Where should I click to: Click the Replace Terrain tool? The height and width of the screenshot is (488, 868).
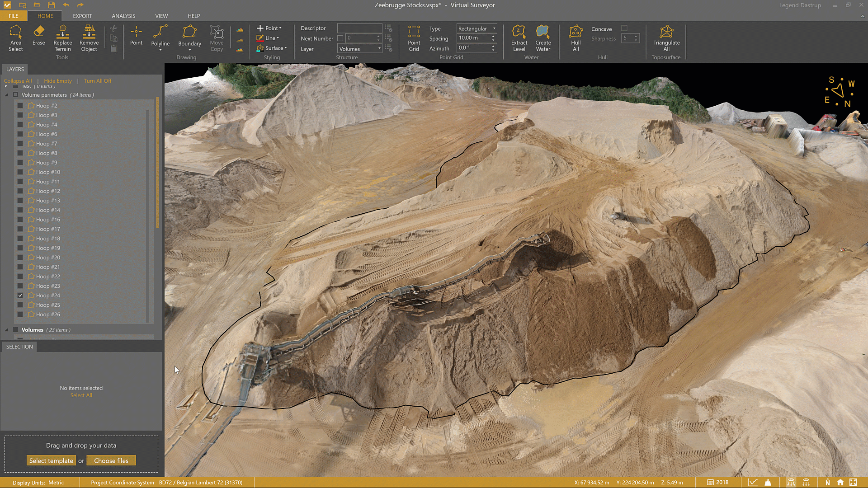pos(63,38)
